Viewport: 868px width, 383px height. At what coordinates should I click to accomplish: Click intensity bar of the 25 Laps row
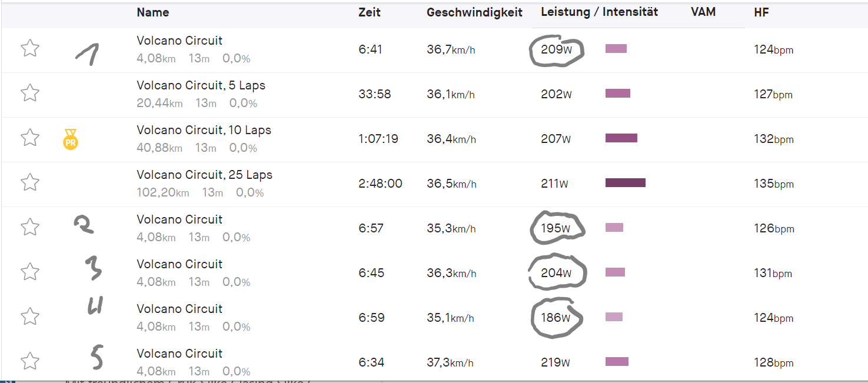(x=625, y=183)
